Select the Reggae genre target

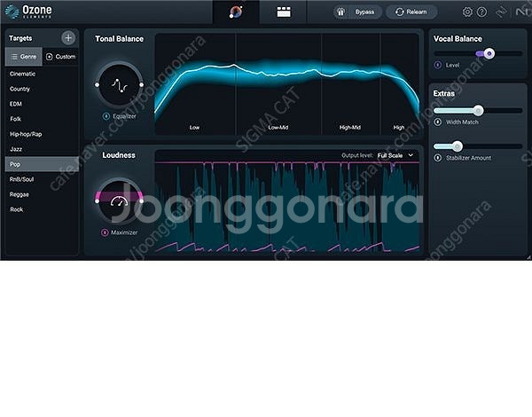pyautogui.click(x=42, y=194)
